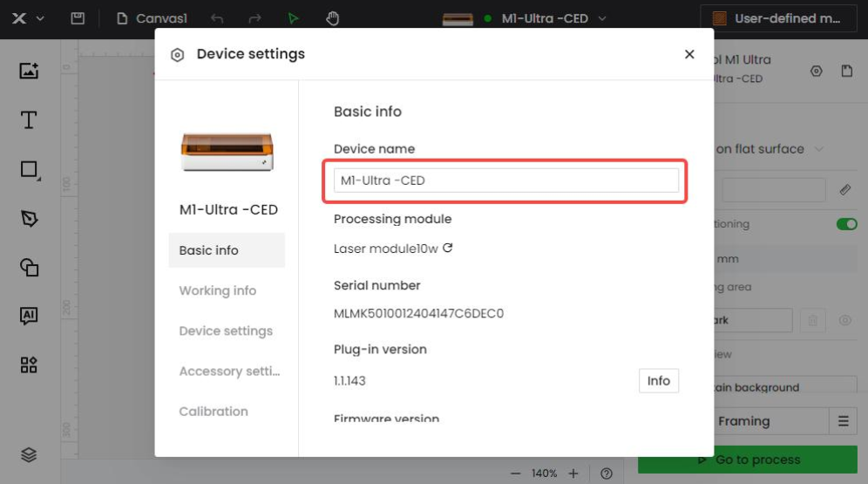The image size is (868, 484).
Task: Click the 'Laser module10w' text
Action: pyautogui.click(x=386, y=249)
